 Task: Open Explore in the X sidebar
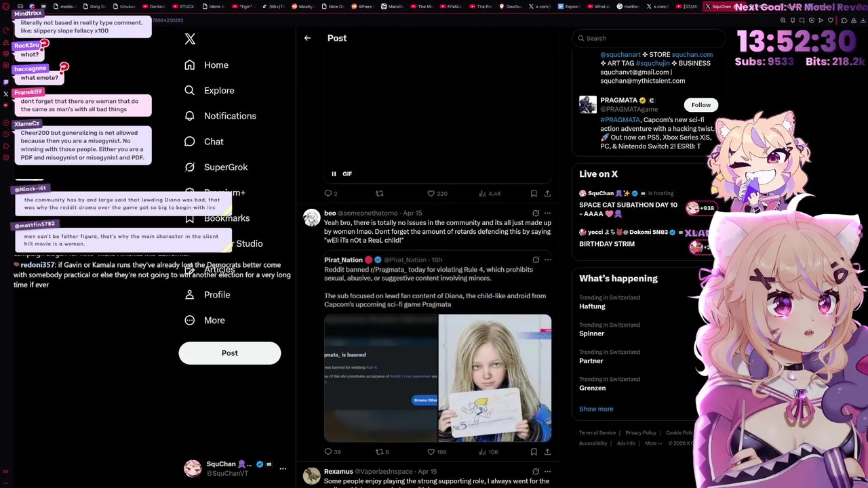coord(210,90)
